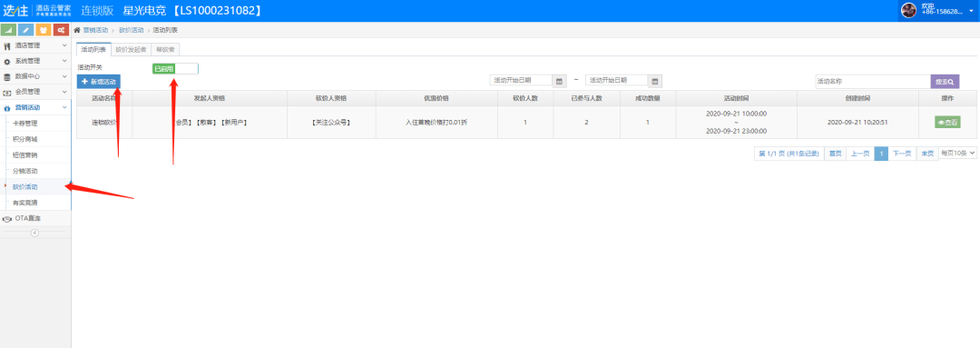Go to 首页 in pagination
Screen dimensions: 980x348
click(835, 154)
